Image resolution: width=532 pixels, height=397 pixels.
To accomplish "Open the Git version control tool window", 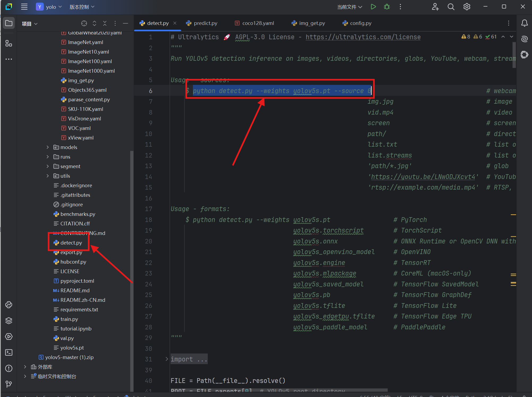I will coord(9,384).
